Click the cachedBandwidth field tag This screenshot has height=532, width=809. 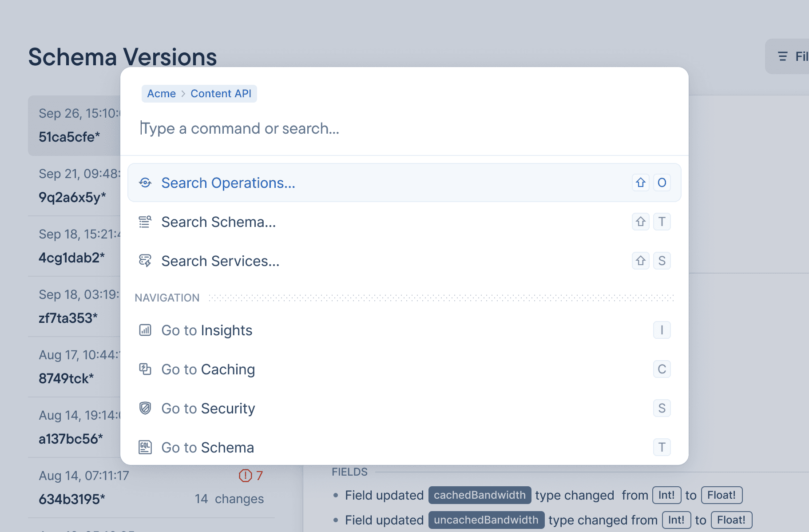click(480, 495)
